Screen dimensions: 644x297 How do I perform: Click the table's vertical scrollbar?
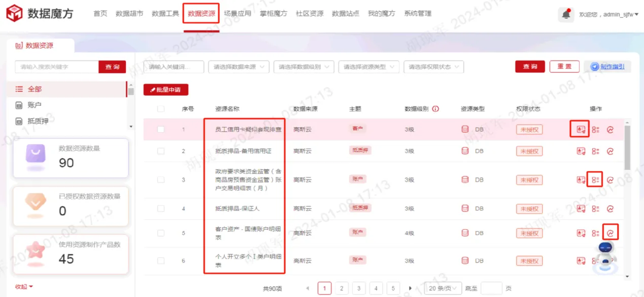point(628,148)
